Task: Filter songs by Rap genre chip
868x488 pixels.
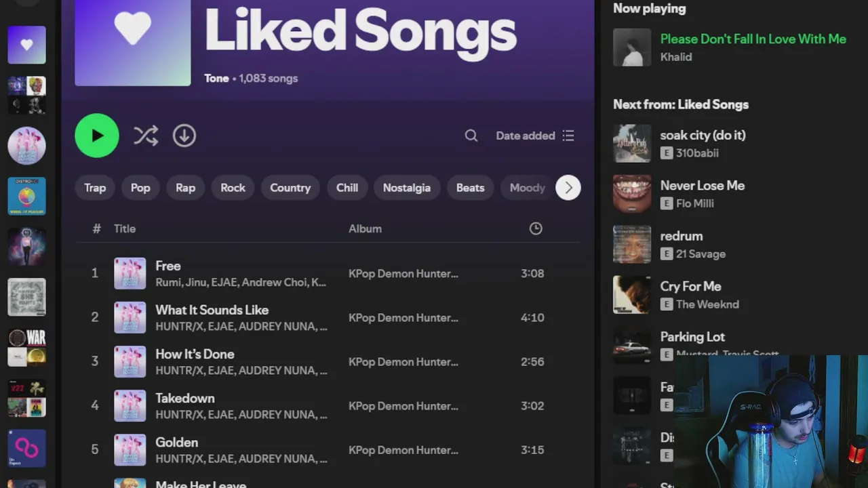Action: tap(185, 188)
